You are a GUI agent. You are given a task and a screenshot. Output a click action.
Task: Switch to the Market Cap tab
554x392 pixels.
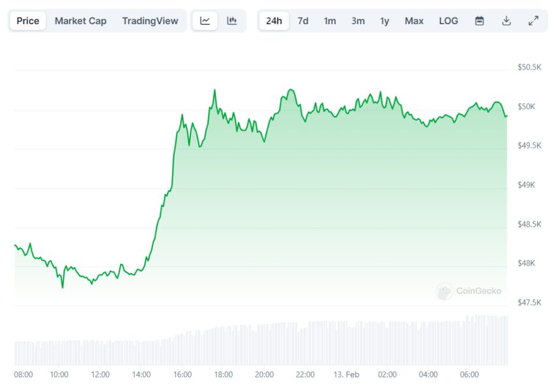80,21
